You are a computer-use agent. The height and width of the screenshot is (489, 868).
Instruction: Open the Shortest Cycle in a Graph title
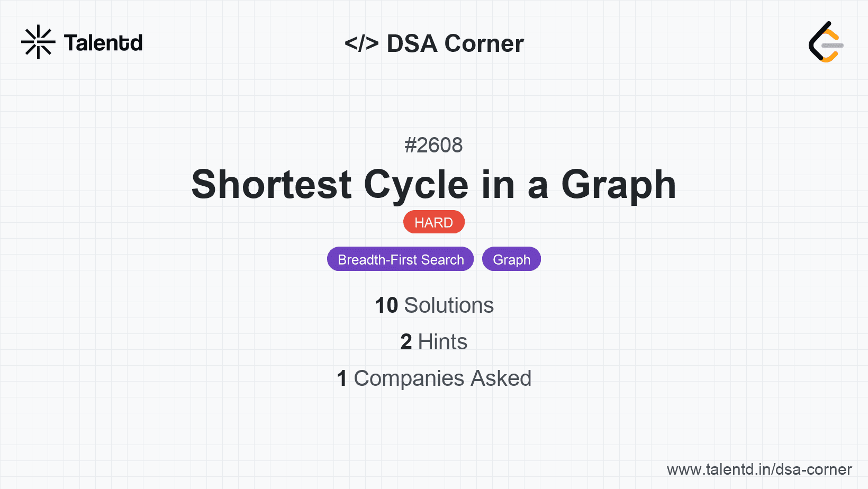point(433,184)
